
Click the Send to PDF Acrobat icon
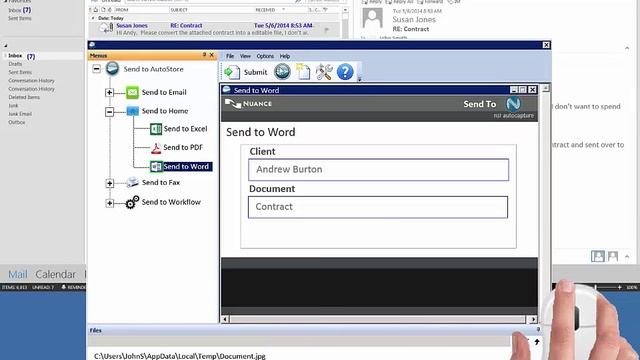click(156, 148)
